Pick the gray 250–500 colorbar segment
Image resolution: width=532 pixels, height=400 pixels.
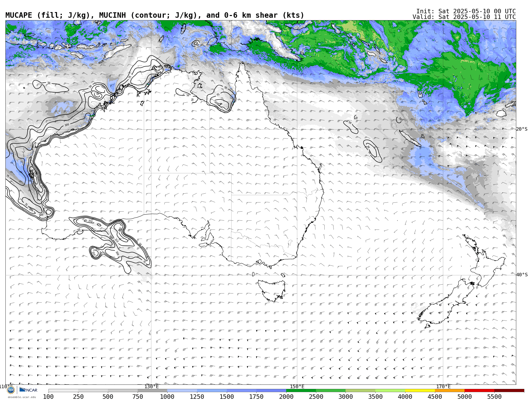[93, 391]
